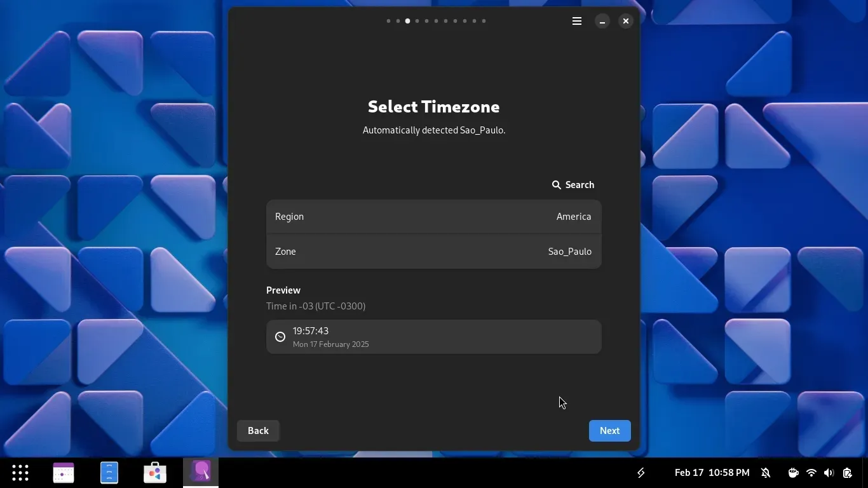Screen dimensions: 868x488
Task: Select the purple installer icon in the taskbar
Action: (x=201, y=472)
